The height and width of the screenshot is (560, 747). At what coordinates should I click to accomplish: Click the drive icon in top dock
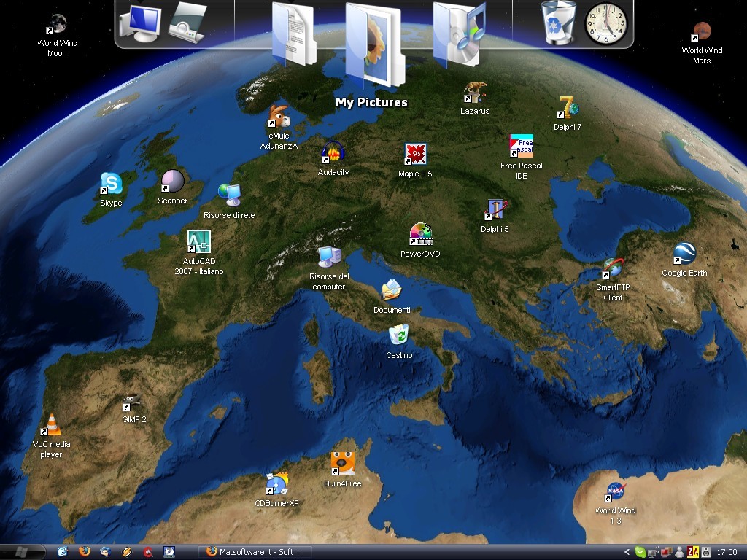click(187, 23)
